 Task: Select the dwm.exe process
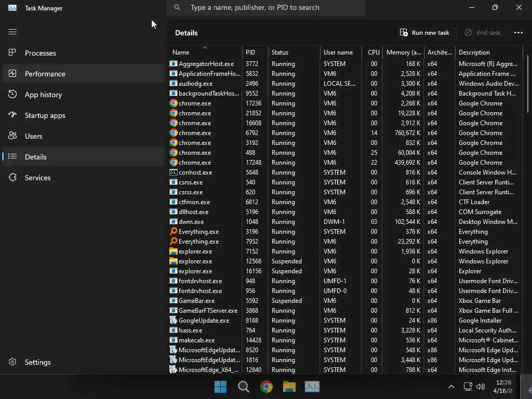(x=345, y=221)
